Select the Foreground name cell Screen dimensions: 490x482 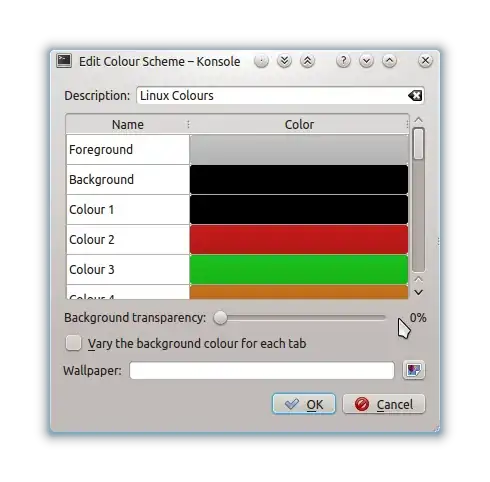pos(128,150)
